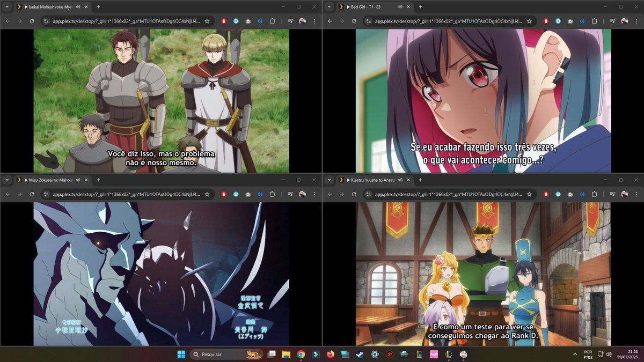Screen dimensions: 644x362
Task: Open profile avatar in Isekai Mokushiroku window
Action: 303,21
